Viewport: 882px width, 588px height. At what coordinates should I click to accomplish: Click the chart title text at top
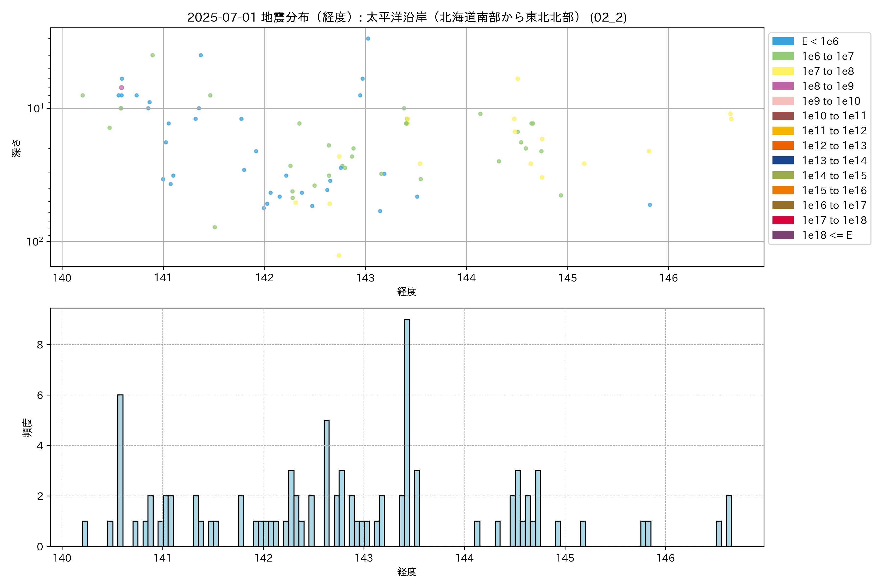coord(407,17)
